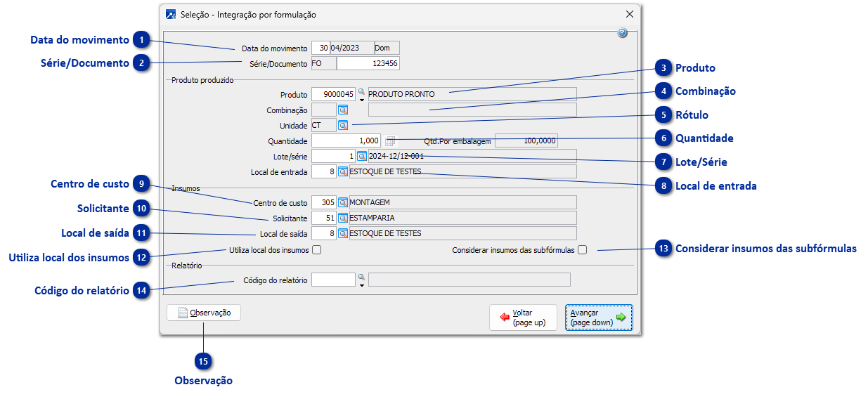Open the Produto search magnifier icon

click(362, 92)
